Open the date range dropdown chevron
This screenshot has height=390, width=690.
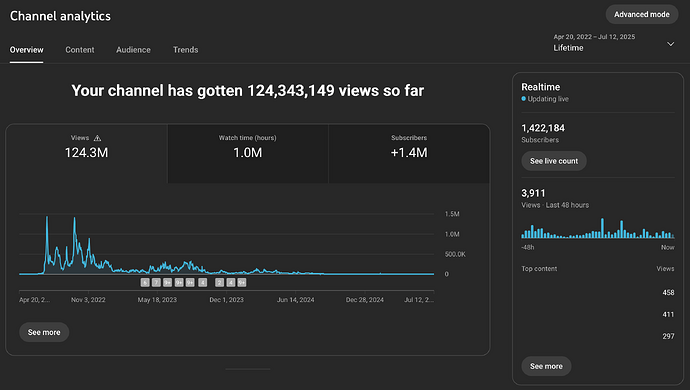pos(671,44)
